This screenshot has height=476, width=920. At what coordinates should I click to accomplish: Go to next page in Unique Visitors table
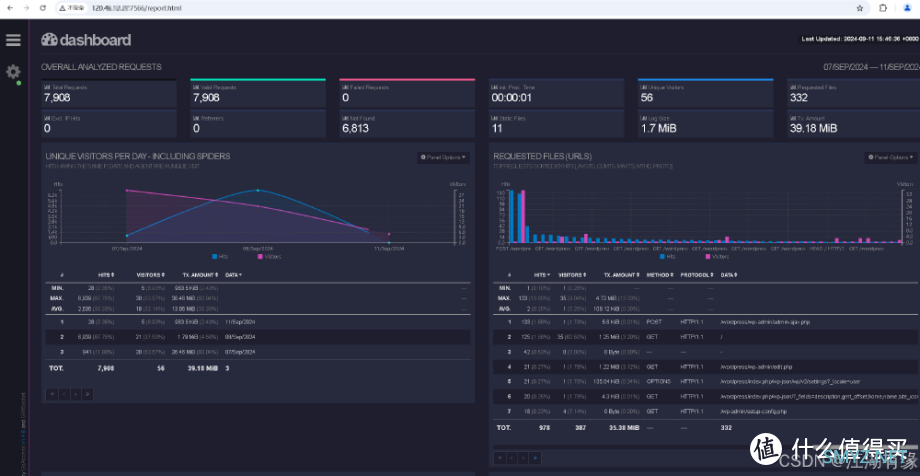(76, 394)
